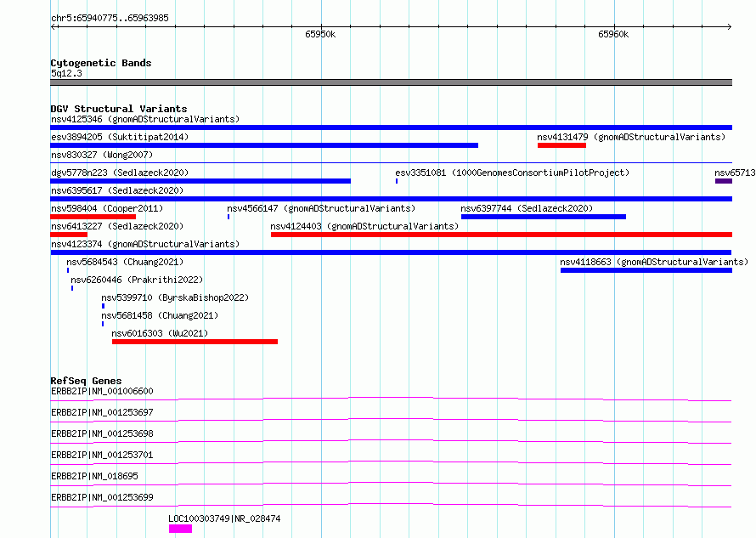
Task: Open the nsv4131479 red variant bar
Action: (561, 145)
